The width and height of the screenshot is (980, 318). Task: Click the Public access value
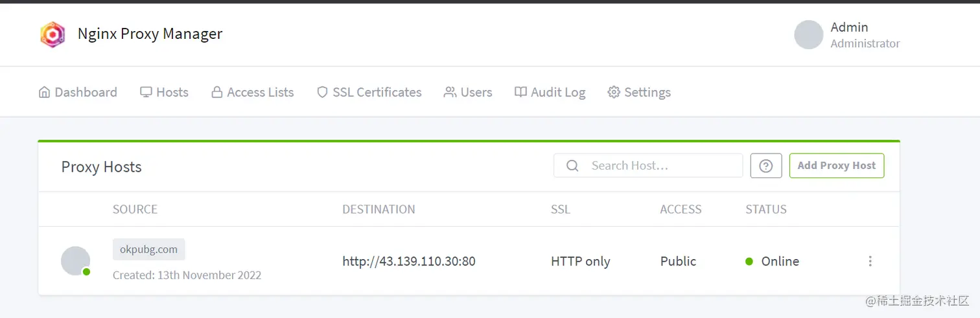point(678,262)
